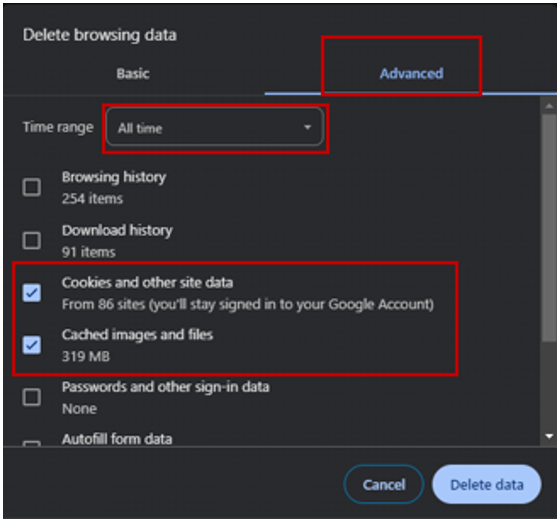Open the Time range dropdown

pos(215,127)
